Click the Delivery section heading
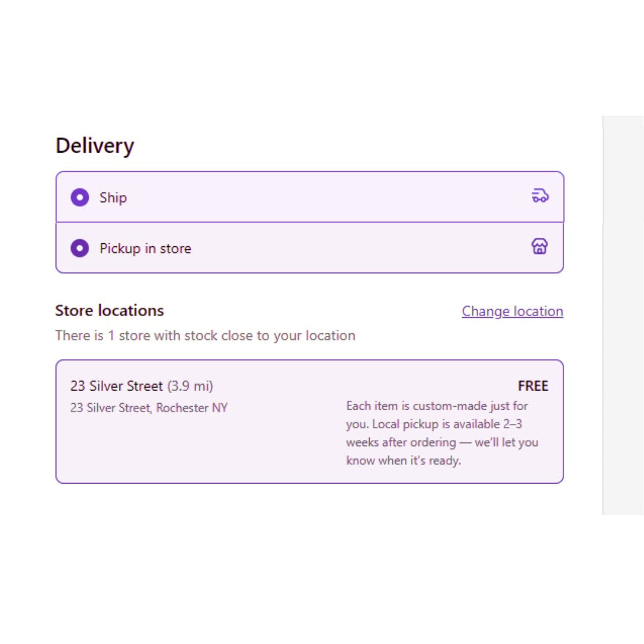This screenshot has height=644, width=644. point(95,145)
